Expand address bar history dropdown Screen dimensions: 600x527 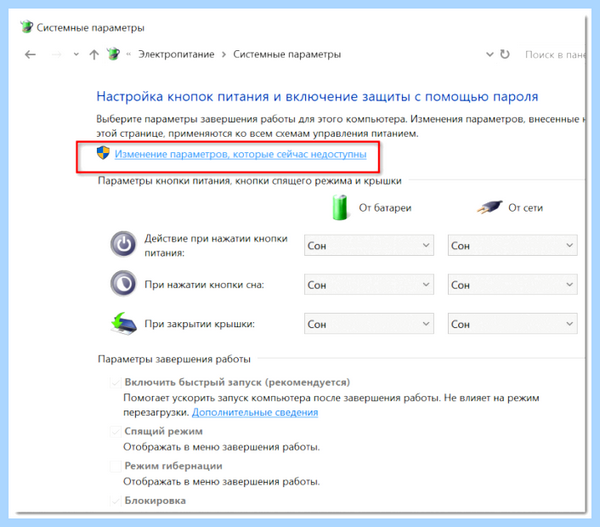click(x=489, y=54)
